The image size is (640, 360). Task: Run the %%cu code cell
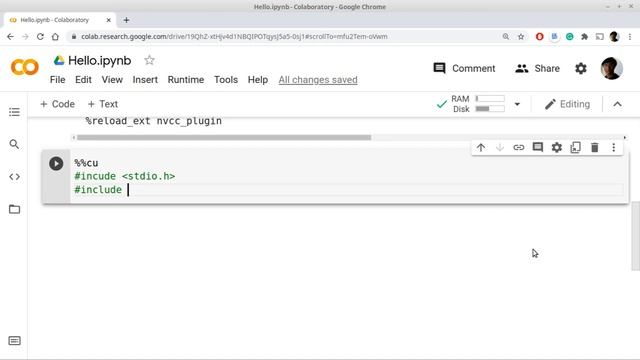[56, 164]
